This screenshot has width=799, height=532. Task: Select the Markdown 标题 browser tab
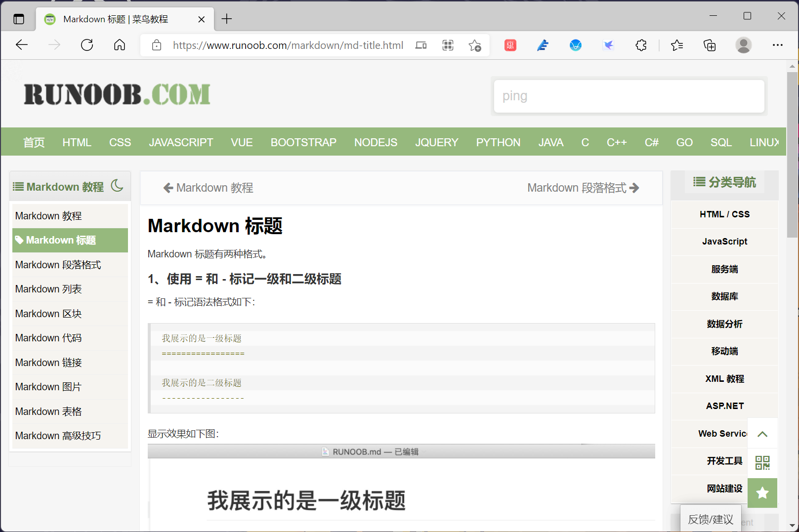click(116, 19)
